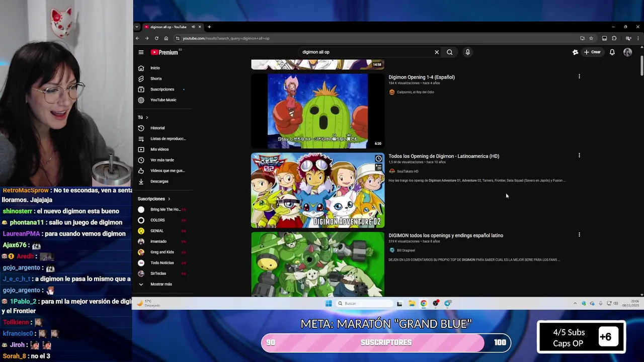The width and height of the screenshot is (644, 362).
Task: Open options for Digimon Opening 1-4 video
Action: click(x=579, y=76)
